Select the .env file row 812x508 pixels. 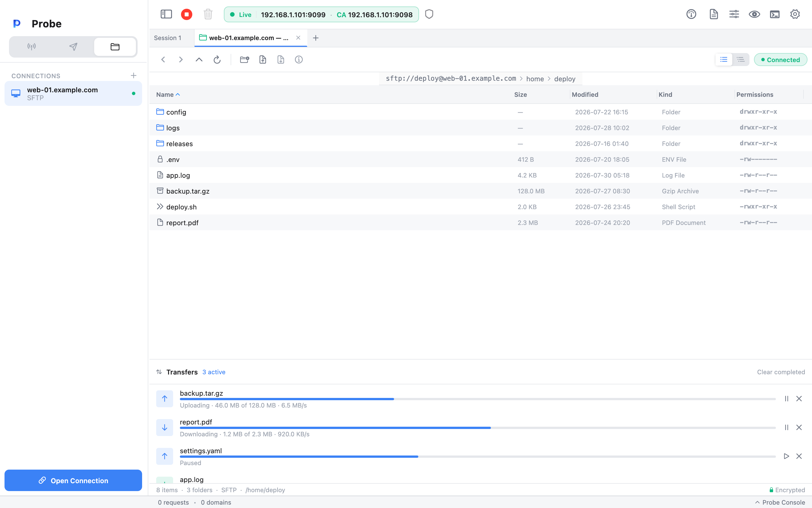click(480, 159)
